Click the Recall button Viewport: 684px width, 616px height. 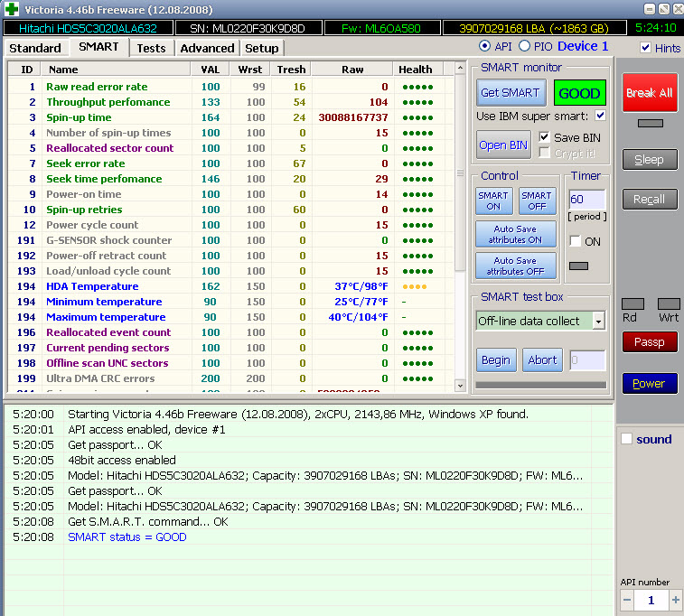point(650,200)
